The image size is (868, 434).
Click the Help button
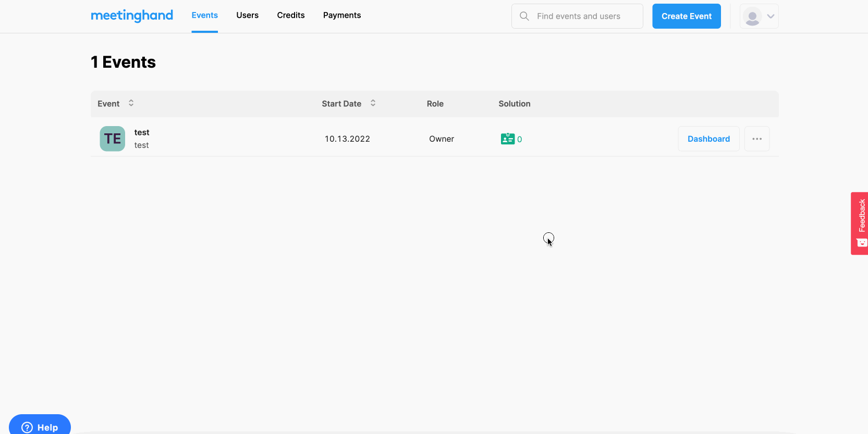40,427
